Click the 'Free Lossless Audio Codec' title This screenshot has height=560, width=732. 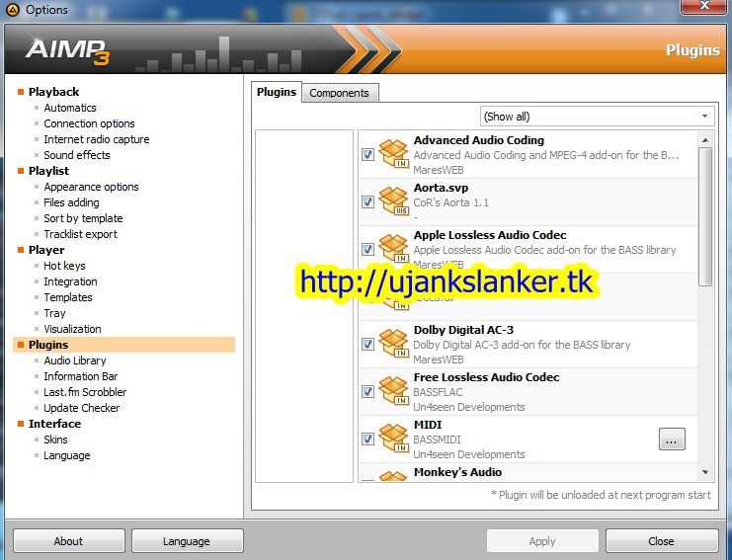pyautogui.click(x=486, y=377)
